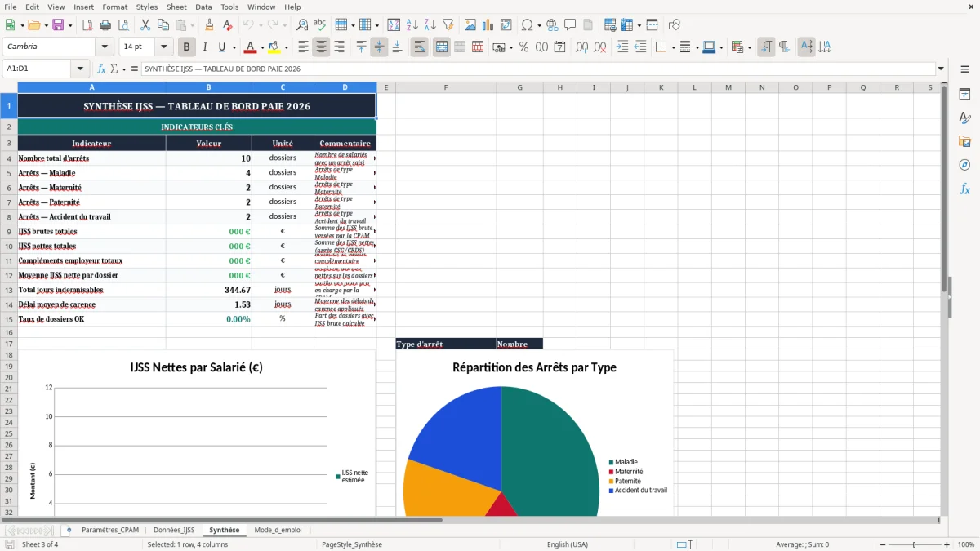Insert a hyperlink from the toolbar
The height and width of the screenshot is (551, 980).
pyautogui.click(x=552, y=25)
